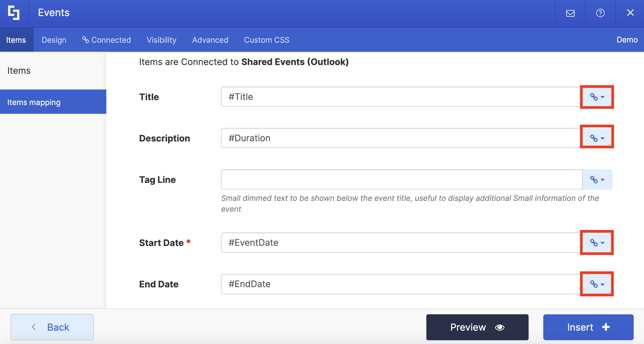Open the Custom CSS tab

(x=266, y=40)
